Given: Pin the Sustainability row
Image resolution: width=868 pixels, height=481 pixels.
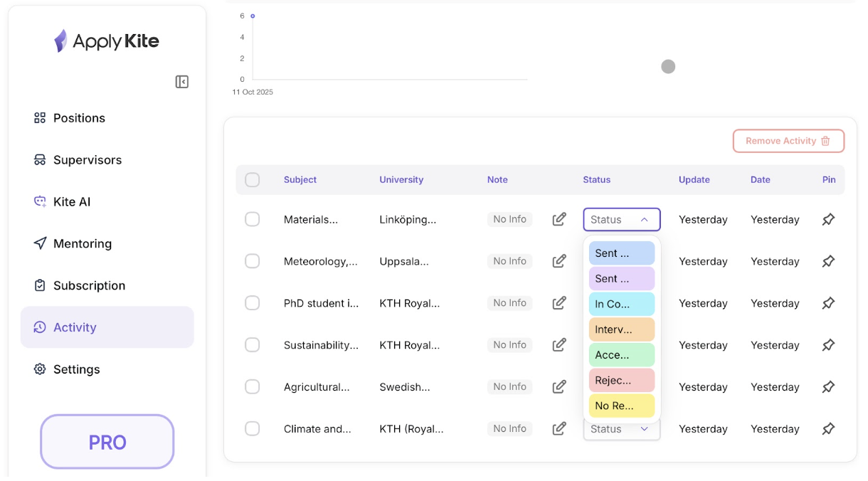Looking at the screenshot, I should point(828,345).
